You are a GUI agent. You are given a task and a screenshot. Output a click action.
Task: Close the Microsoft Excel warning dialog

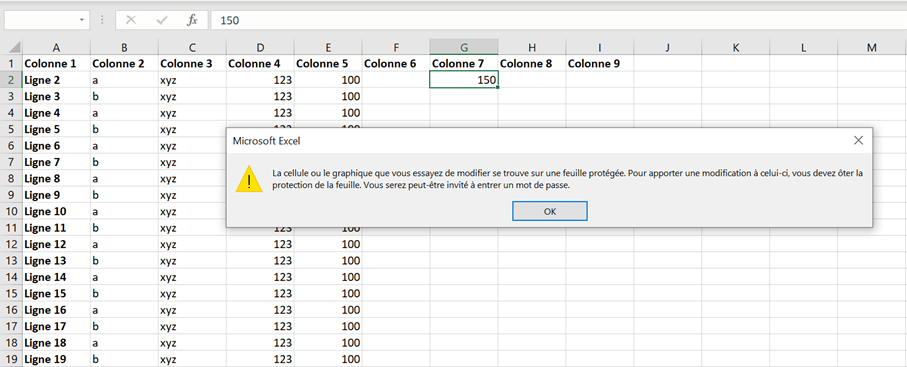tap(858, 140)
